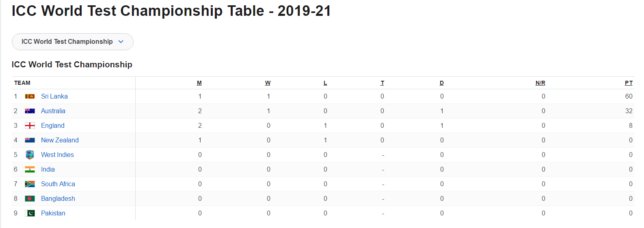Click the D draws column header
Viewport: 644px width, 228px height.
(x=442, y=83)
